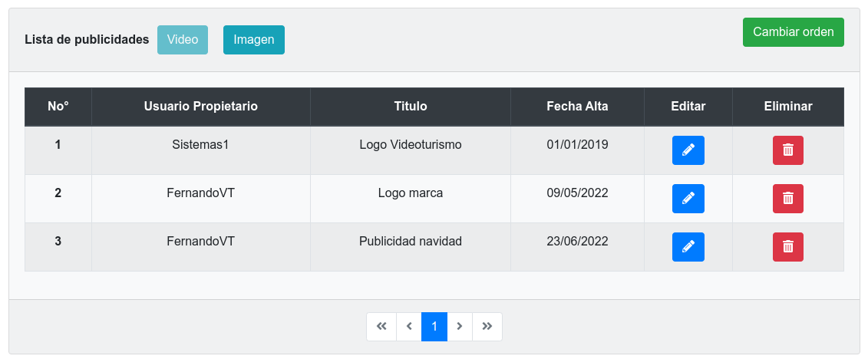Delete the Logo Videoturismo advertisement
Image resolution: width=868 pixels, height=359 pixels.
pos(787,150)
